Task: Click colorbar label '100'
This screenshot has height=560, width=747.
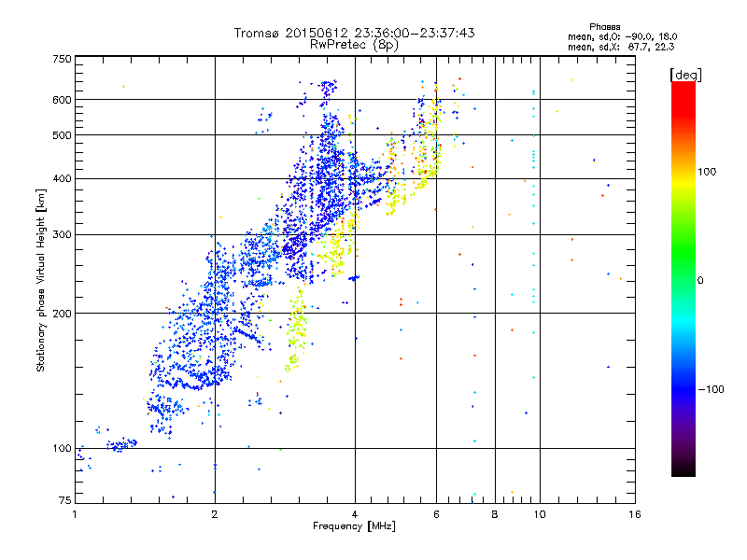Action: coord(707,172)
